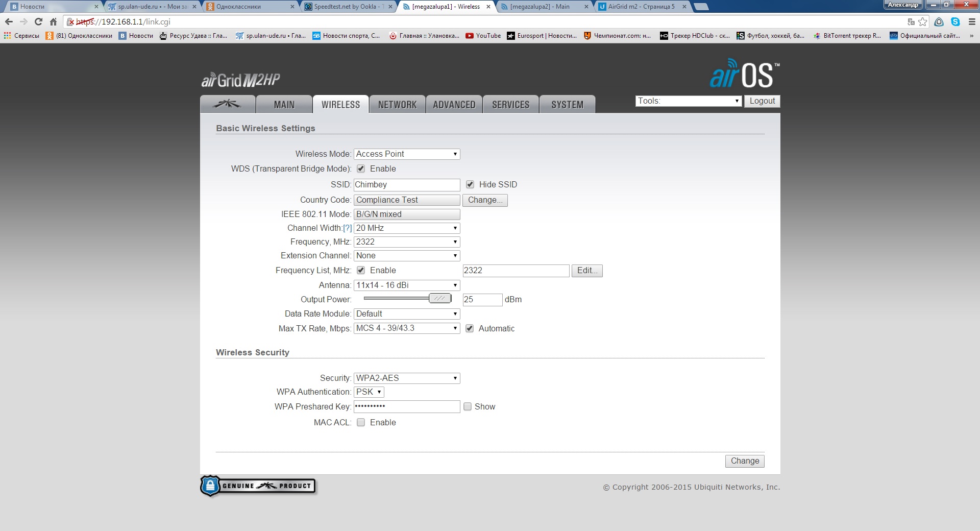Switch to ADVANCED tab
The image size is (980, 531).
tap(454, 104)
